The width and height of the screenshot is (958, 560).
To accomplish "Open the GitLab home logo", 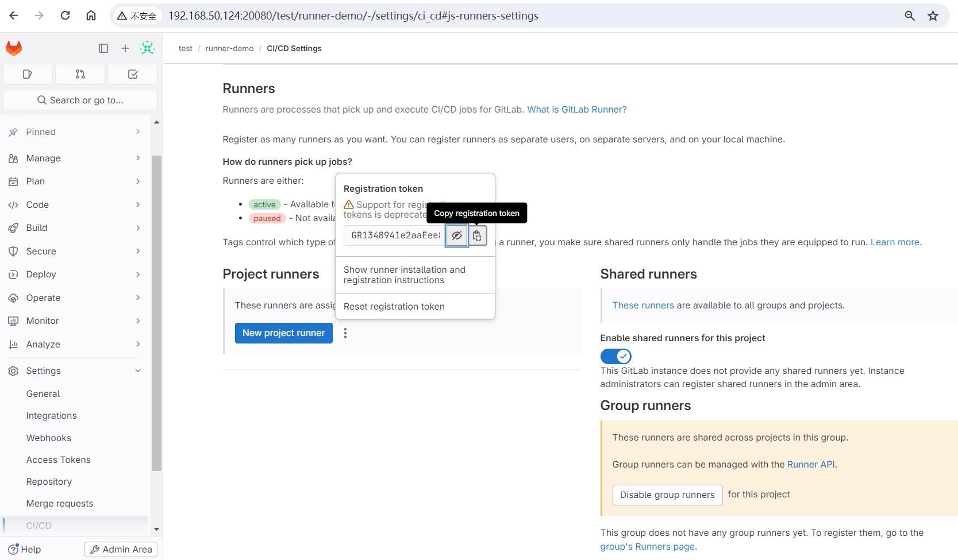I will coord(13,48).
